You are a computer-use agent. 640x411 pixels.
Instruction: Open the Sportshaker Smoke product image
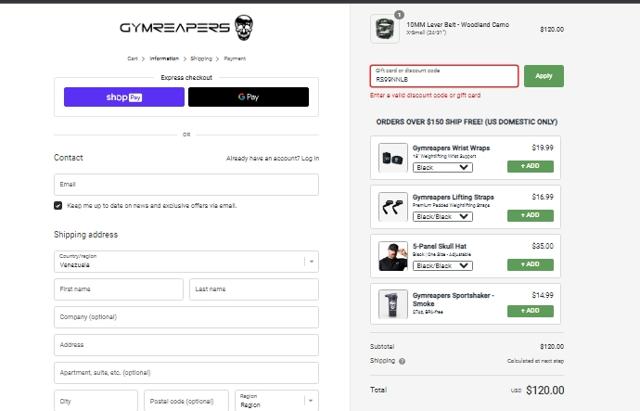tap(393, 304)
